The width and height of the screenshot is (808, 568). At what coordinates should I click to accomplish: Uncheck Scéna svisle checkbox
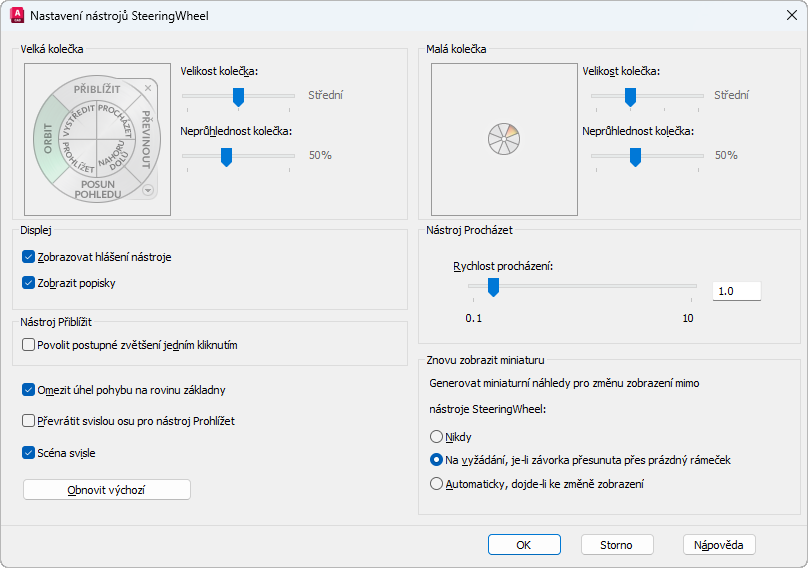click(x=28, y=453)
